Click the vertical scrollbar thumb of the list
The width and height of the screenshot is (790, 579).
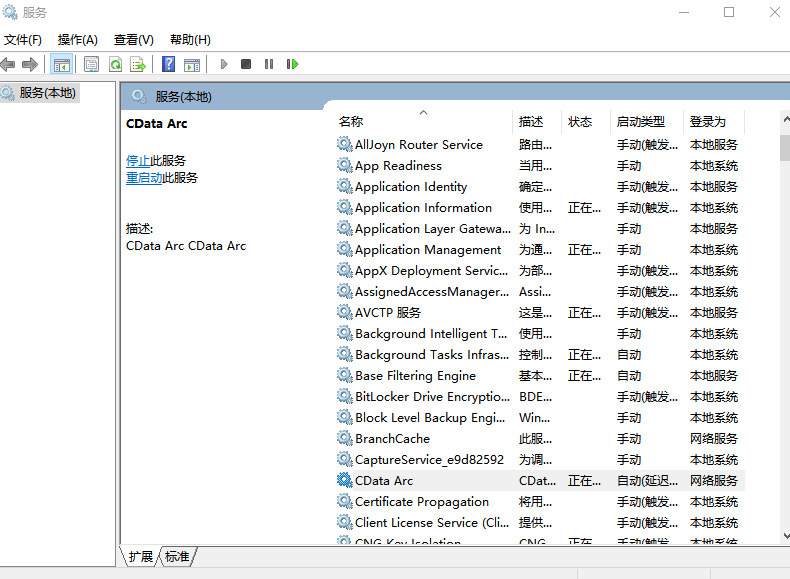tap(785, 148)
